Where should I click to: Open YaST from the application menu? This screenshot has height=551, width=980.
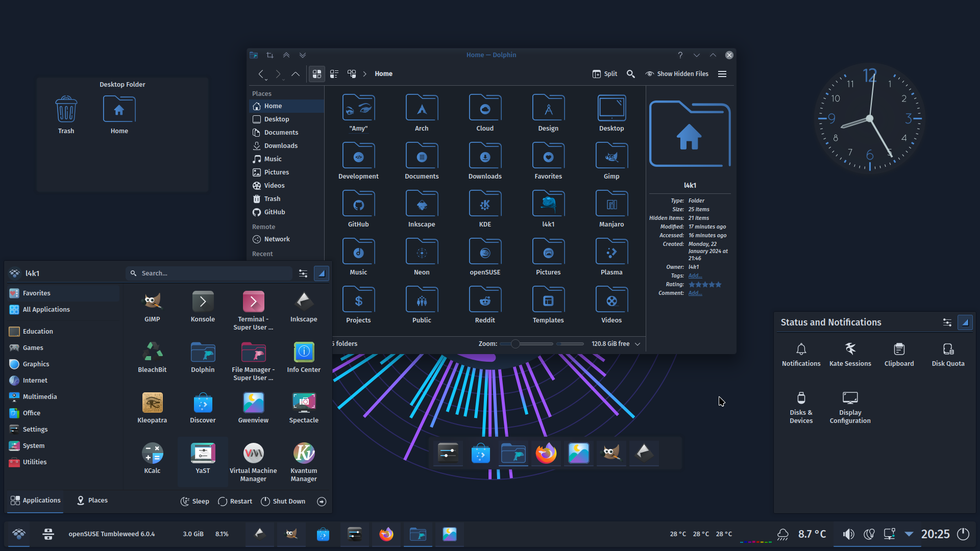point(203,458)
